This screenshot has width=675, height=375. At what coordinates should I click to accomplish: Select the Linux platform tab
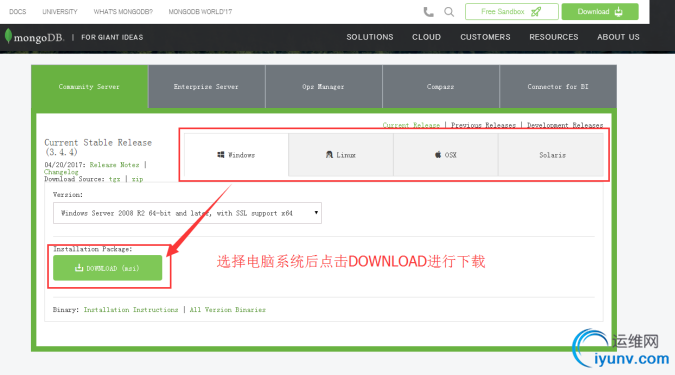[341, 155]
